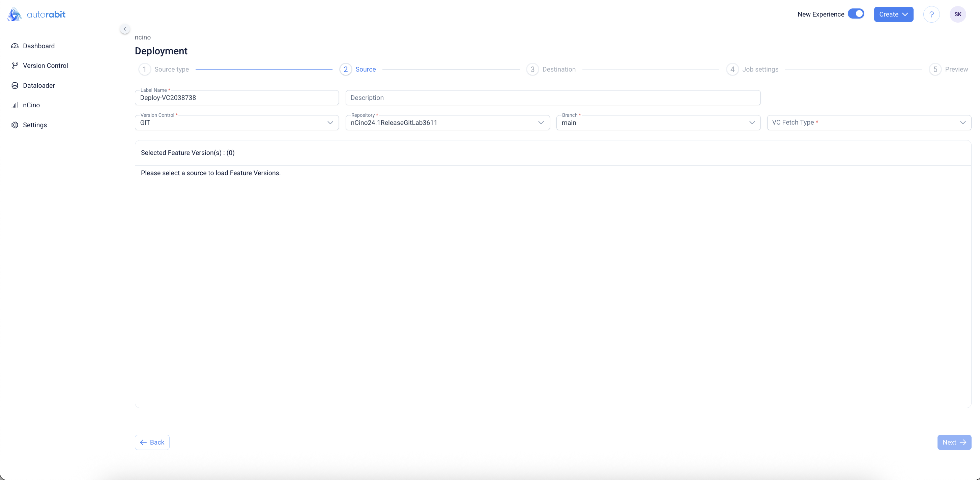Expand the Repository dropdown
980x480 pixels.
(x=448, y=123)
